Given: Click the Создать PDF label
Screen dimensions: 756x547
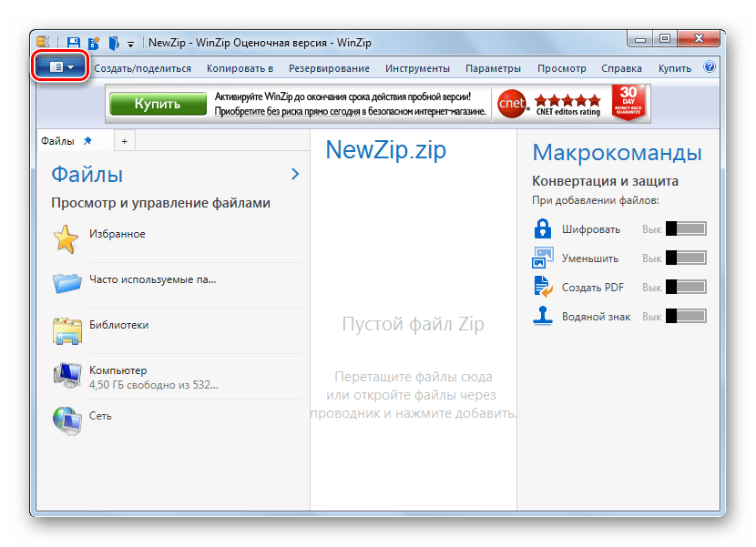Looking at the screenshot, I should click(593, 288).
